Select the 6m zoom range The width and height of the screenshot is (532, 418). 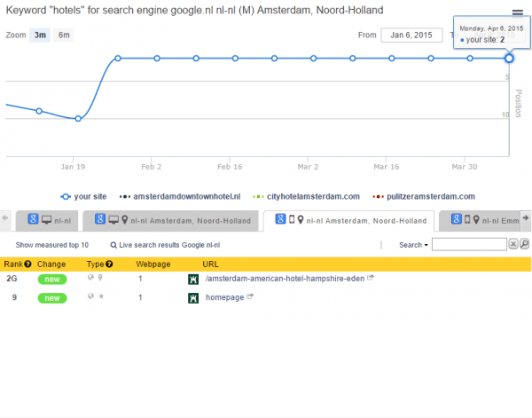(65, 35)
